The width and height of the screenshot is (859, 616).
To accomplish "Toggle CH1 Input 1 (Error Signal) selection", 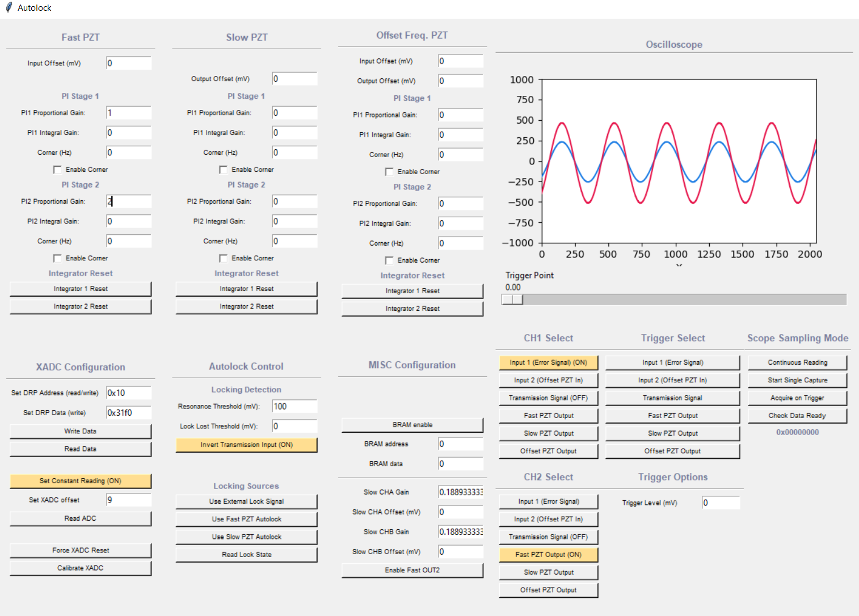I will [x=548, y=362].
